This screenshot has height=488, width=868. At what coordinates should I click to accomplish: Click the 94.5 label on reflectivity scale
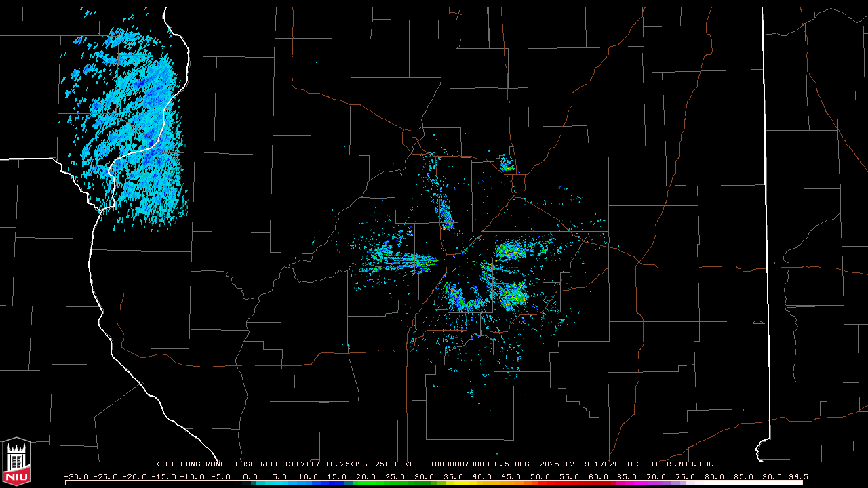(797, 476)
